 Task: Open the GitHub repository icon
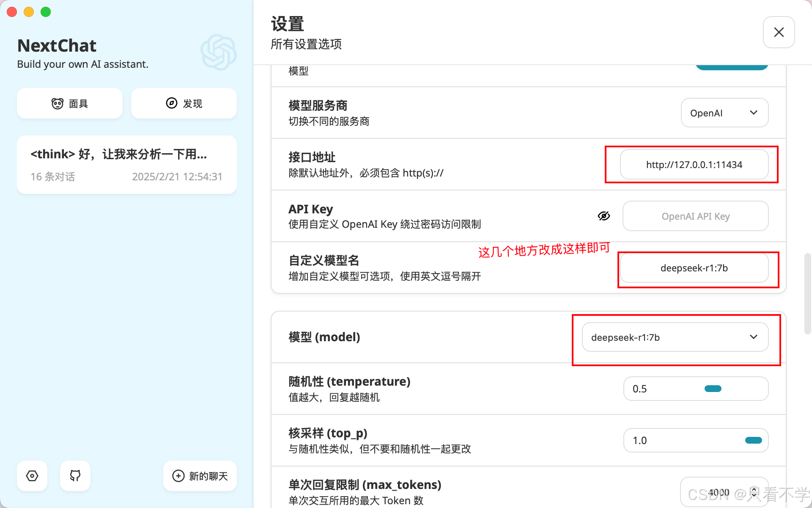tap(75, 476)
